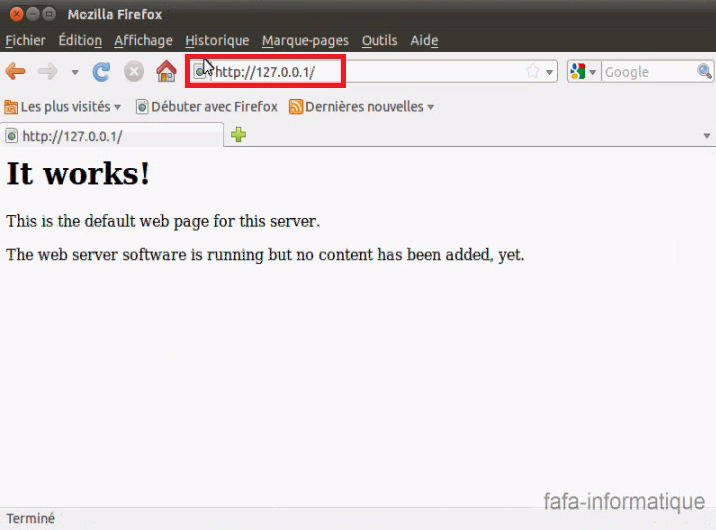This screenshot has height=530, width=716.
Task: Open the Aide menu
Action: [424, 41]
